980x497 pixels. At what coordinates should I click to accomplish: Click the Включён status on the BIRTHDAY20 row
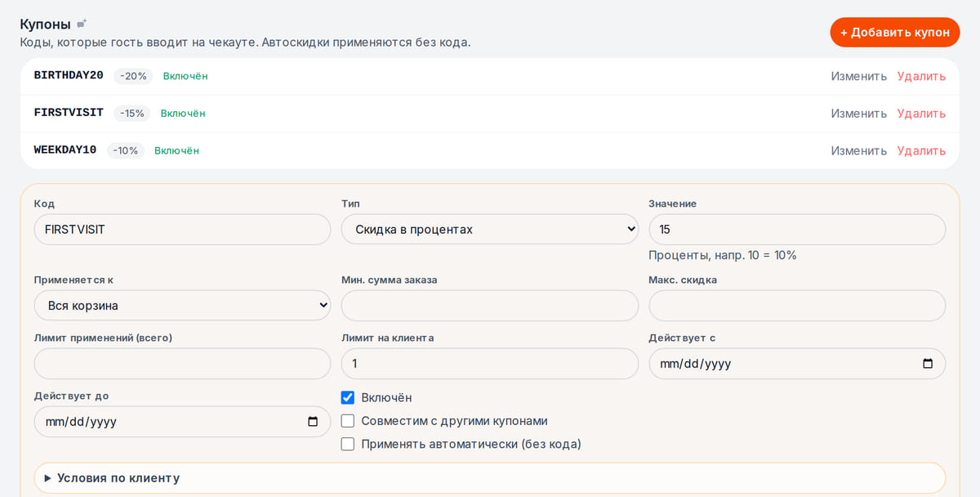pos(185,76)
